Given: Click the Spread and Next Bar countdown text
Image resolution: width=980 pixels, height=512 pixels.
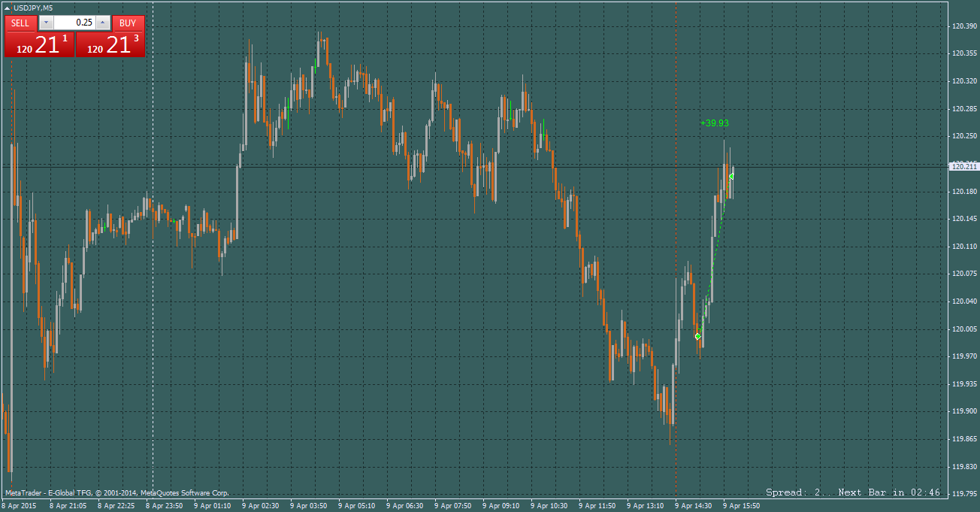Looking at the screenshot, I should point(853,492).
